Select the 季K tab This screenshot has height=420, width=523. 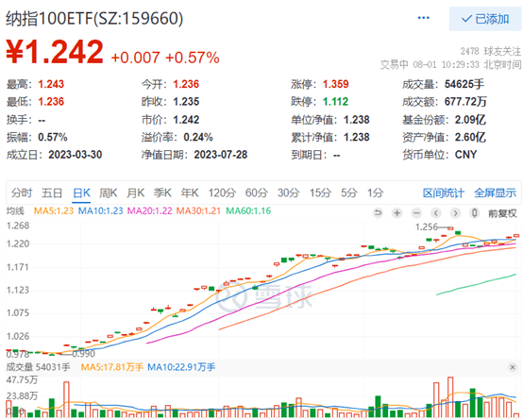162,193
